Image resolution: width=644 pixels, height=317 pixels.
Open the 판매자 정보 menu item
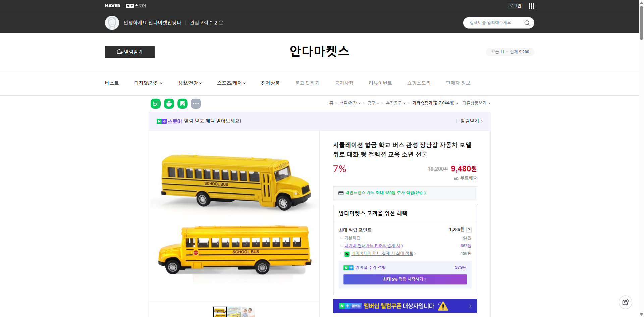(458, 83)
